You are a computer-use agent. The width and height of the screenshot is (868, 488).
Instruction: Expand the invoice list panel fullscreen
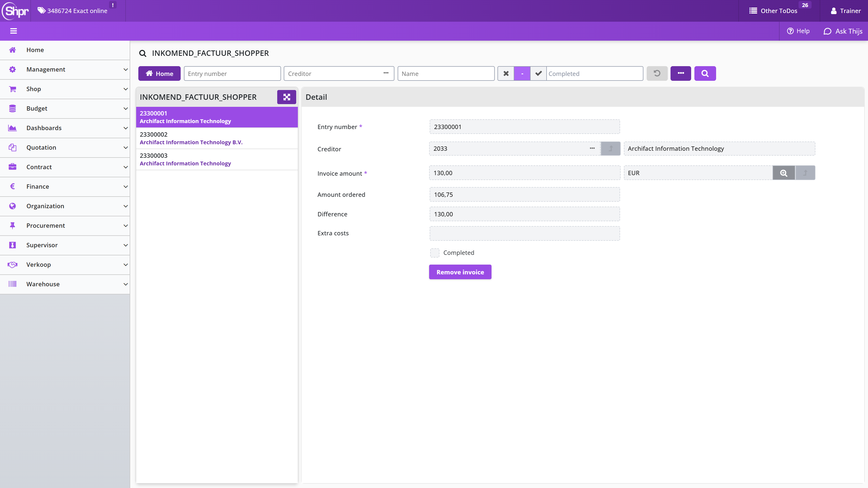point(286,97)
